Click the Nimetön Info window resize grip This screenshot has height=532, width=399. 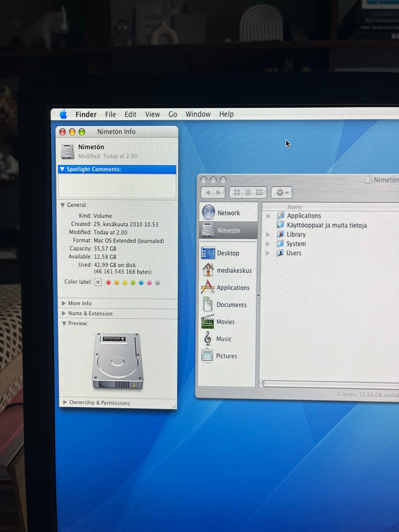[x=174, y=406]
